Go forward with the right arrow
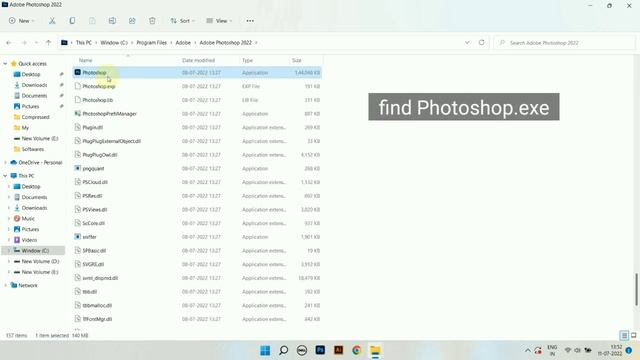 pyautogui.click(x=24, y=42)
